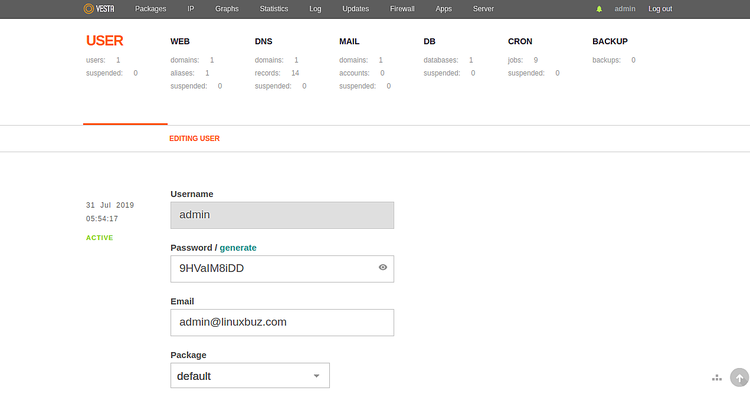This screenshot has height=394, width=750.
Task: Open the Firewall menu item
Action: pyautogui.click(x=402, y=9)
